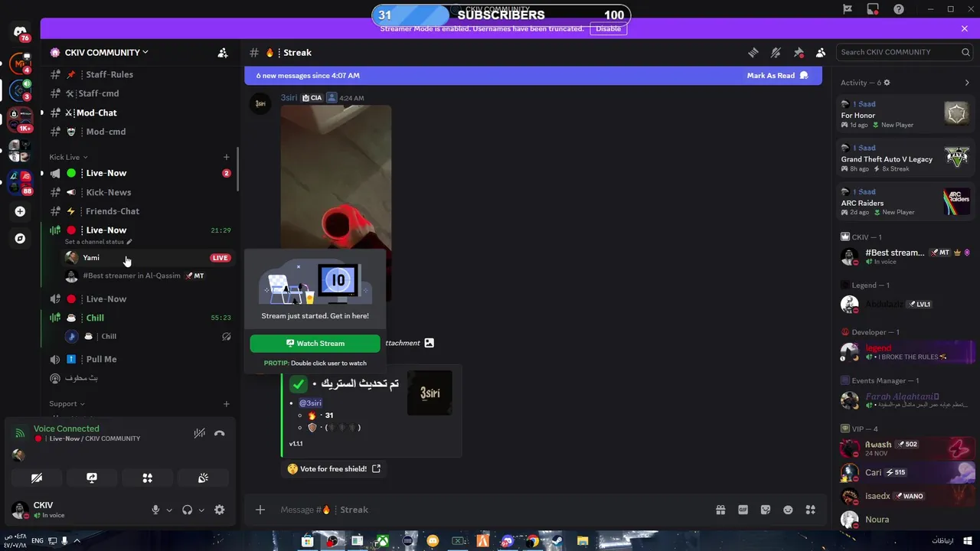This screenshot has height=551, width=980.
Task: Send a gift with the gift icon
Action: click(x=720, y=510)
